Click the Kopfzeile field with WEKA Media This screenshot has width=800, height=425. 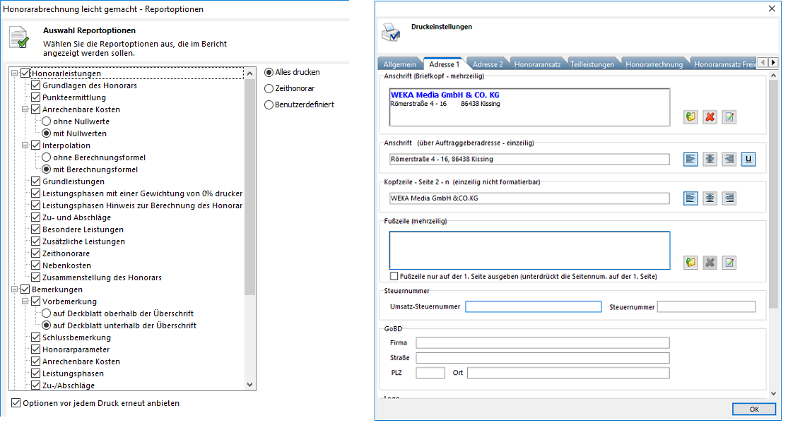coord(530,198)
